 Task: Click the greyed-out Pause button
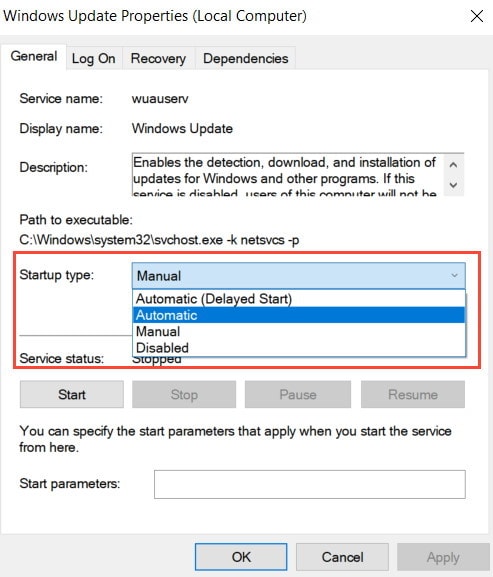click(298, 394)
